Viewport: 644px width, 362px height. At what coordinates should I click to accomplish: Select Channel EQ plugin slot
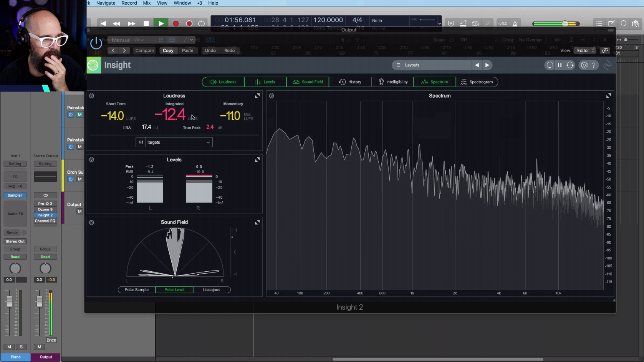(45, 221)
